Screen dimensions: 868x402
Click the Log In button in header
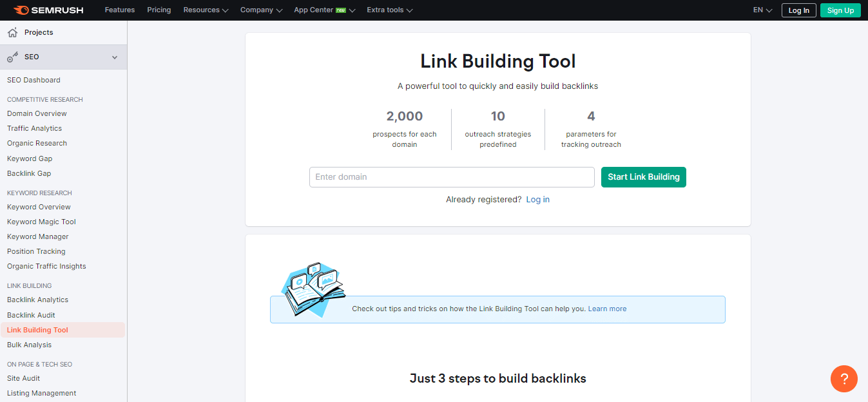click(799, 10)
